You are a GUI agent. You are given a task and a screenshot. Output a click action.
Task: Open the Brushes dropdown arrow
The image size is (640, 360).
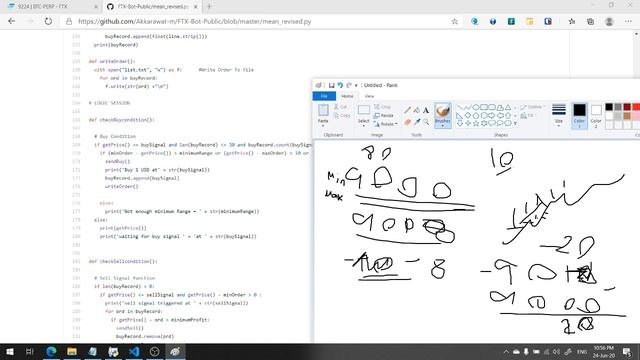(x=442, y=126)
